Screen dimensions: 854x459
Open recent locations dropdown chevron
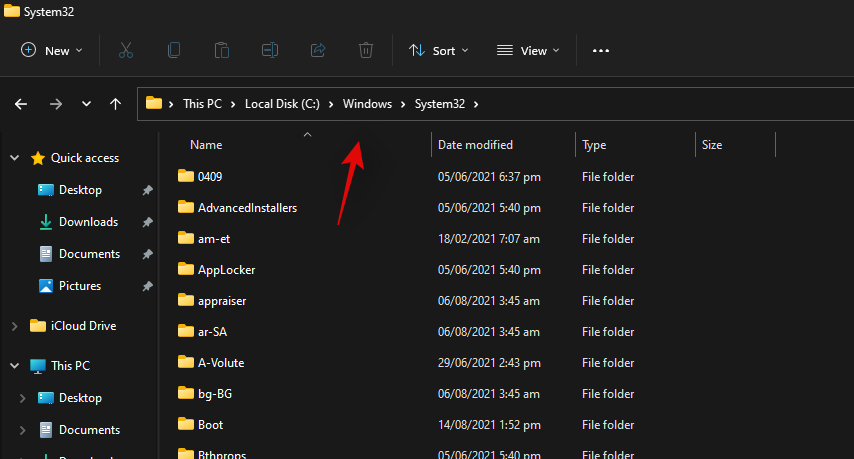86,103
